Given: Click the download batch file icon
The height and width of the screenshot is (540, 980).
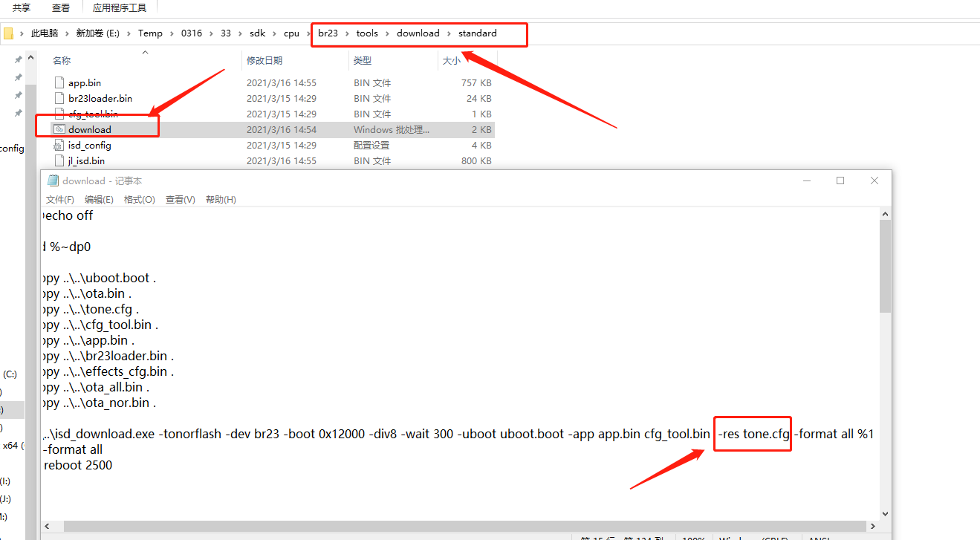Looking at the screenshot, I should [59, 129].
